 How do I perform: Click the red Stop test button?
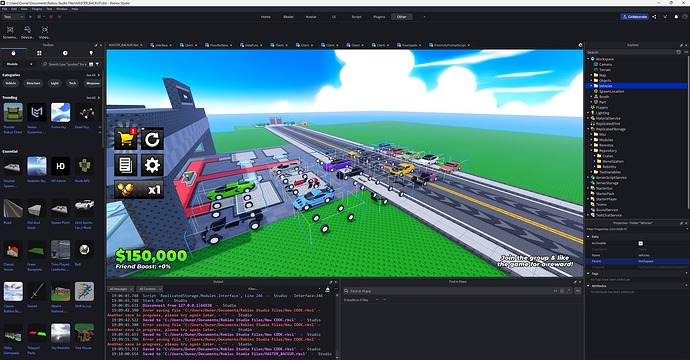[51, 17]
